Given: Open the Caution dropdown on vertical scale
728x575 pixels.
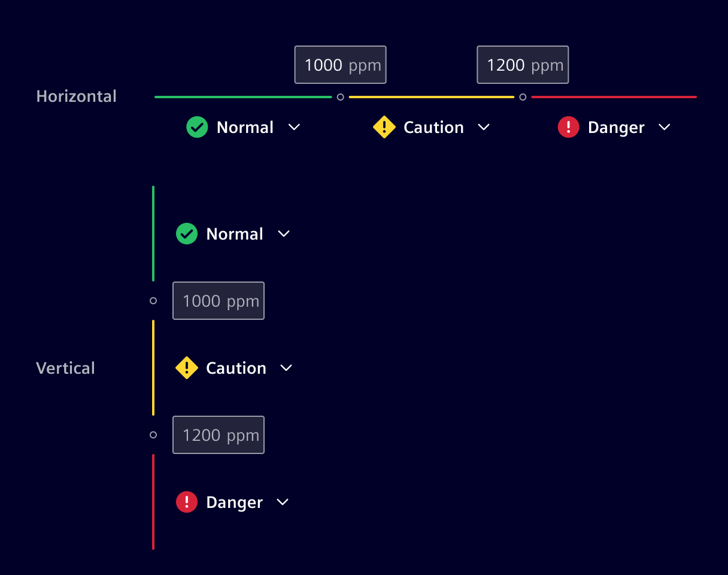Looking at the screenshot, I should pos(286,368).
